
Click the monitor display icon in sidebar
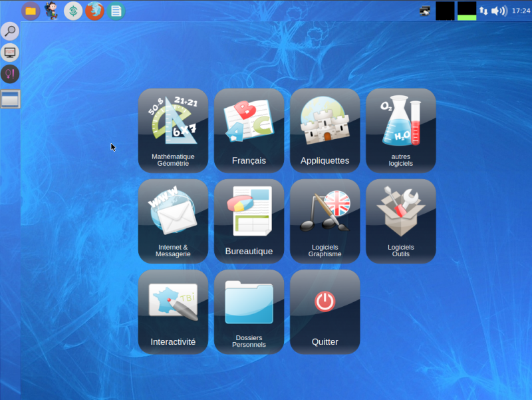10,53
